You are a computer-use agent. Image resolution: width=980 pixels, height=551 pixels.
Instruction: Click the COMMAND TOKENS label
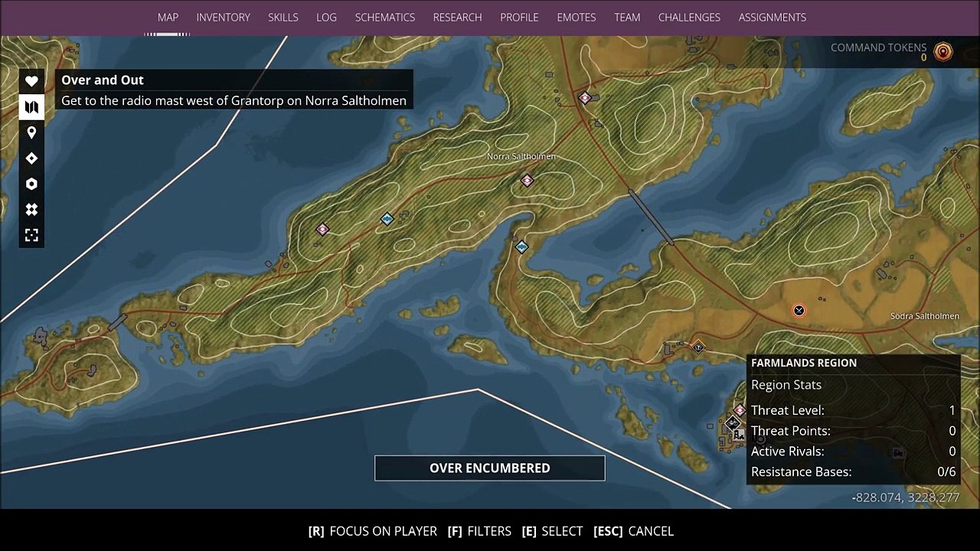[879, 47]
